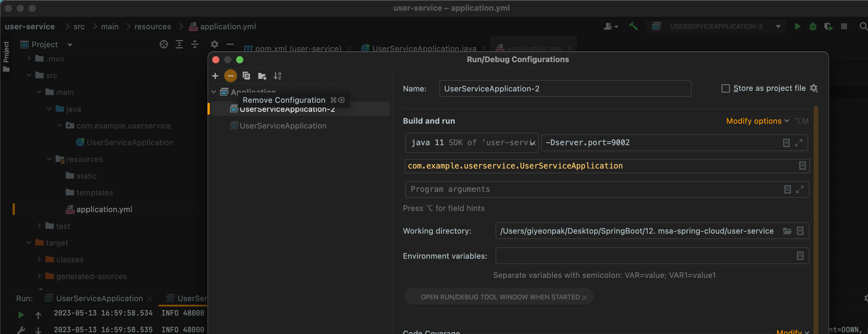Collapse all in Project panel
The image size is (868, 334).
pos(195,44)
